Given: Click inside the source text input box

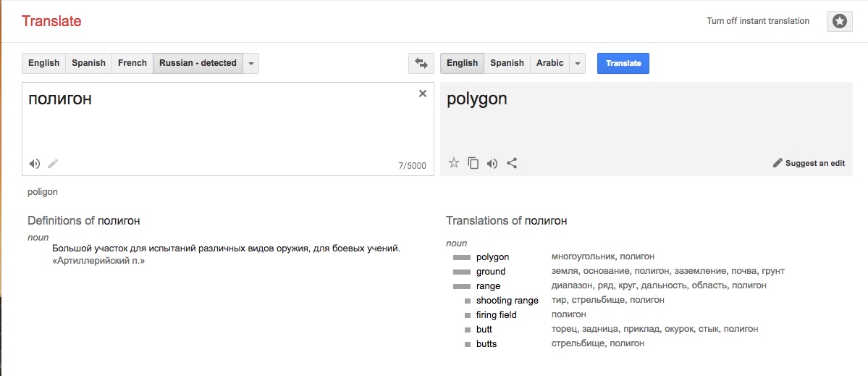Looking at the screenshot, I should (x=217, y=123).
